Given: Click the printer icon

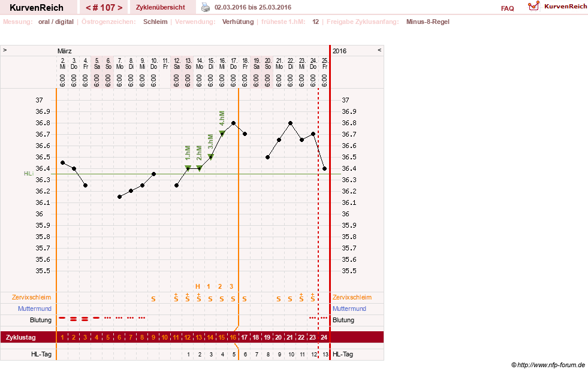Looking at the screenshot, I should 206,7.
